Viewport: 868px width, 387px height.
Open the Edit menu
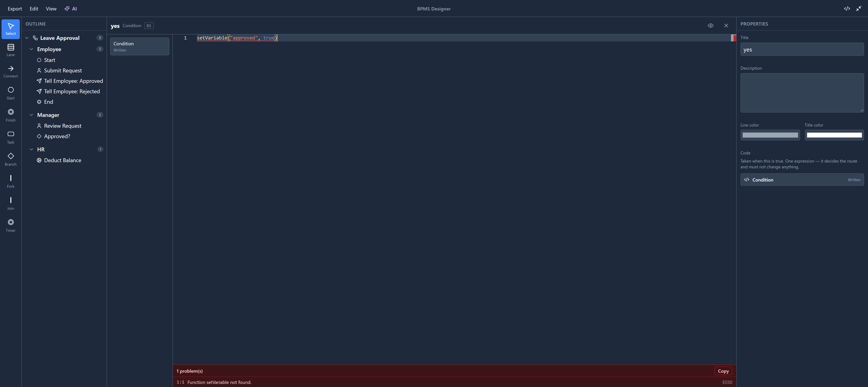pyautogui.click(x=34, y=9)
